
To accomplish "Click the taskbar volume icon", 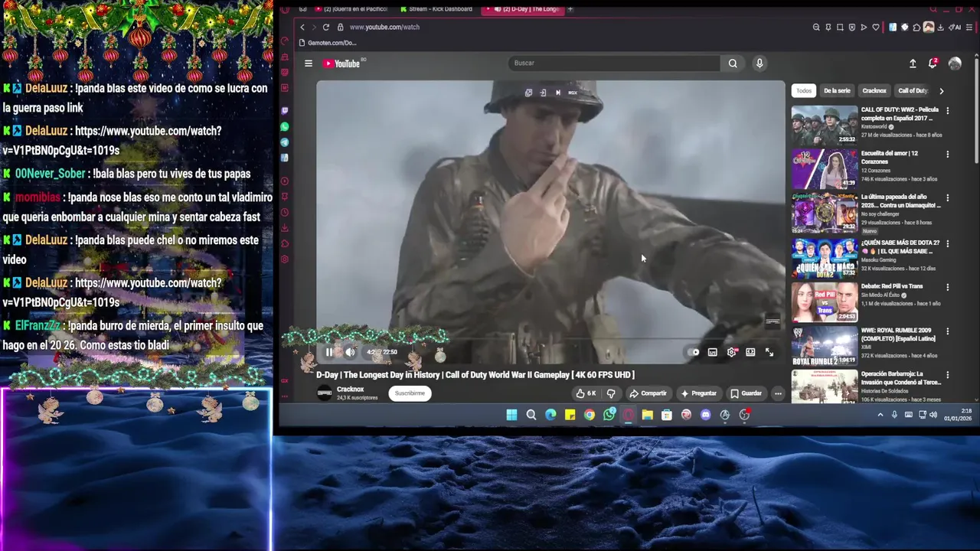I will tap(933, 415).
